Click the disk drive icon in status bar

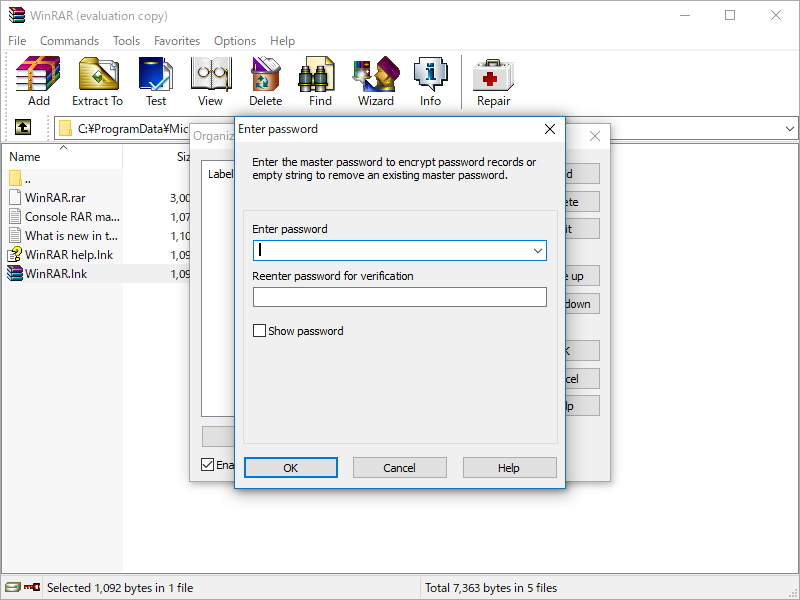tap(13, 587)
